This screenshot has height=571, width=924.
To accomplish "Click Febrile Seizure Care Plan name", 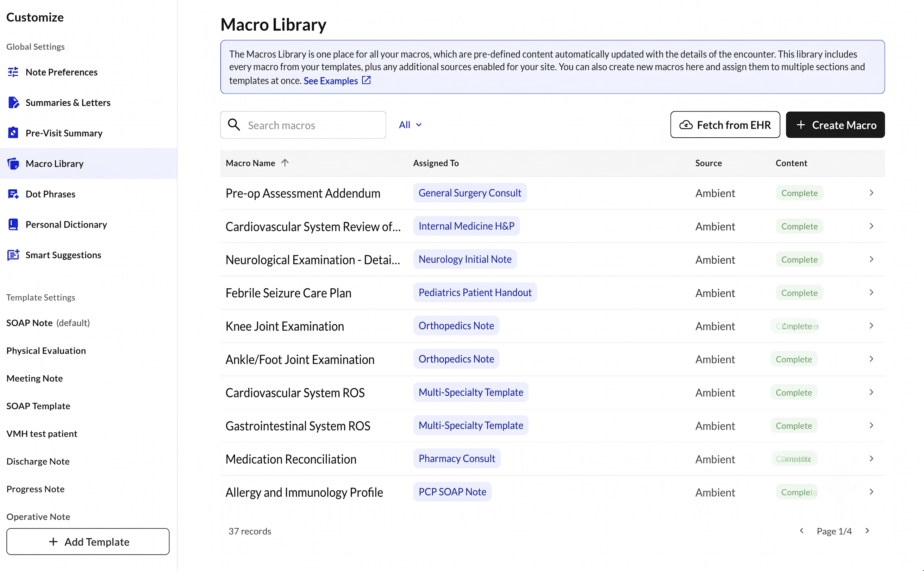I will pos(288,293).
